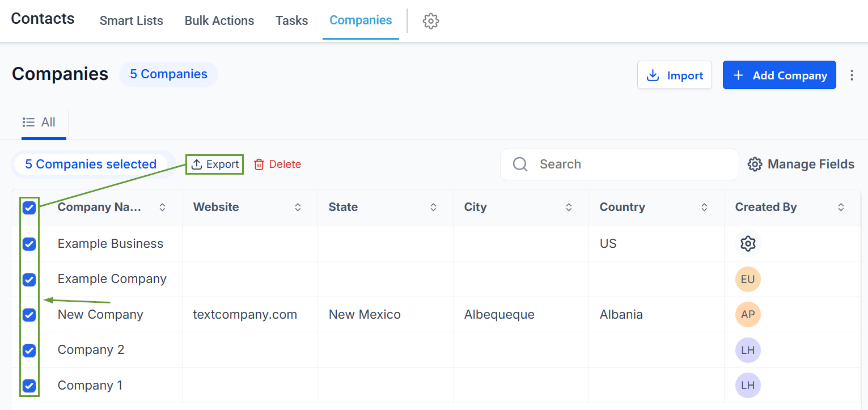Viewport: 868px width, 410px height.
Task: Open the Bulk Actions tab
Action: coord(219,21)
